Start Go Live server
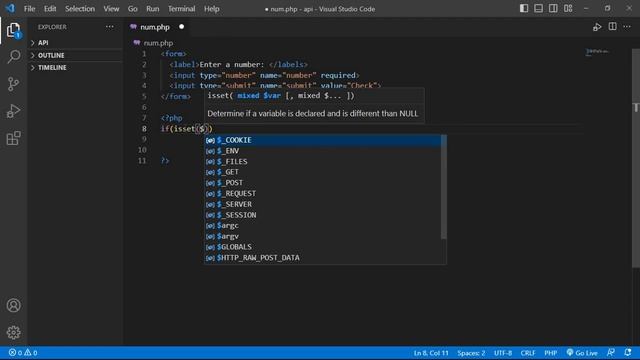Screen dimensions: 640x360 [582, 353]
